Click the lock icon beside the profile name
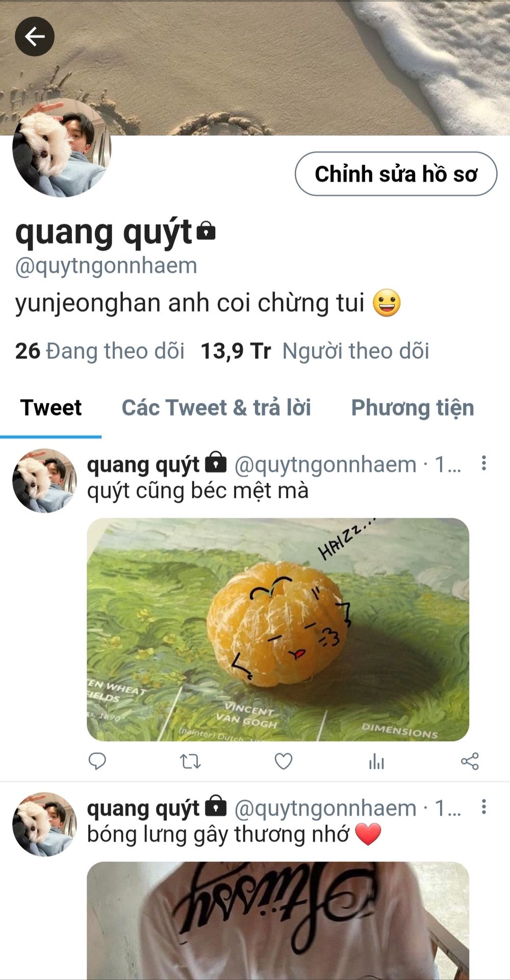The width and height of the screenshot is (510, 980). (x=206, y=231)
